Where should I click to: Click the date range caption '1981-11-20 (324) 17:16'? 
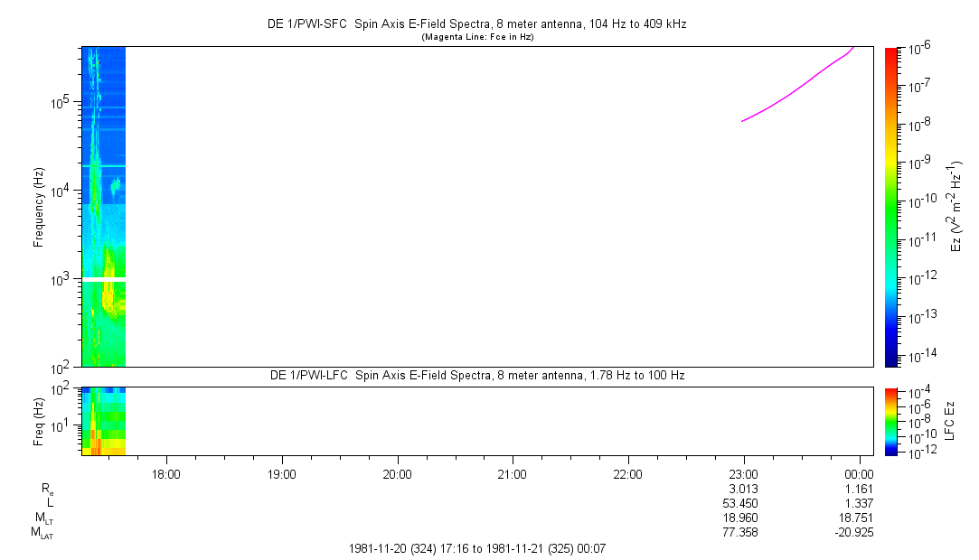[x=409, y=549]
